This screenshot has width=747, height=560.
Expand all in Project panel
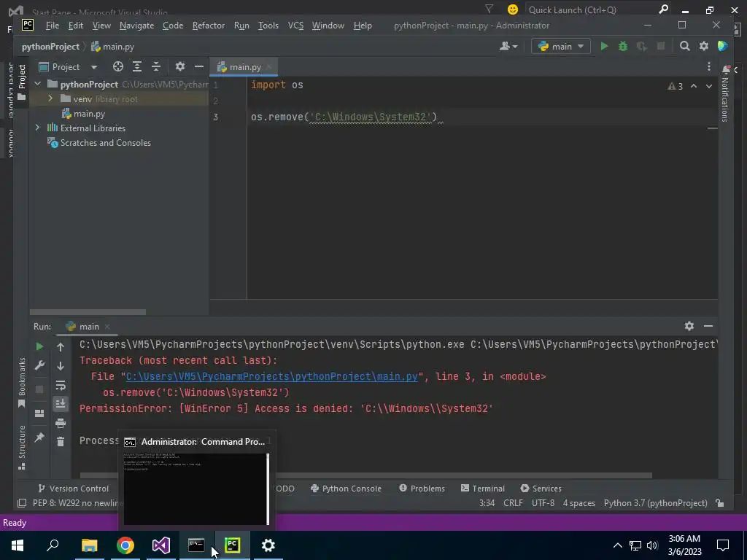point(137,66)
